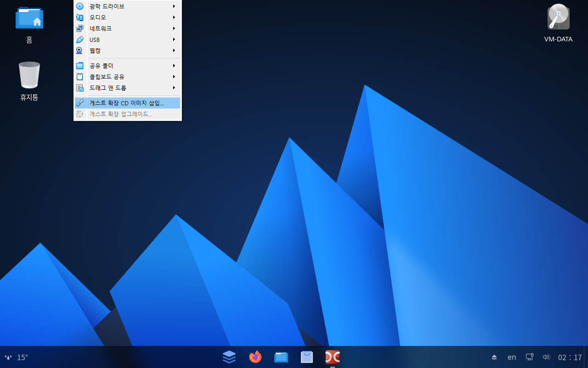Open the VM-DATA drive desktop icon

coord(559,17)
